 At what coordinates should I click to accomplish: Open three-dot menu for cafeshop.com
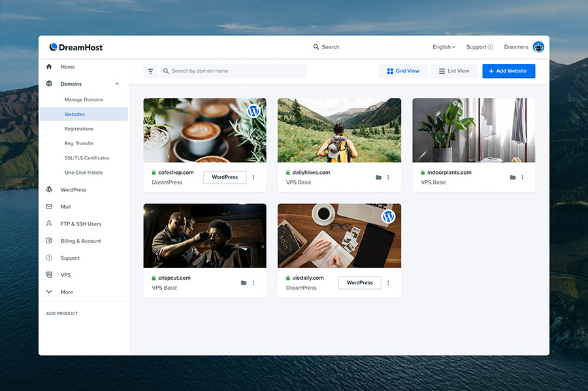(253, 177)
